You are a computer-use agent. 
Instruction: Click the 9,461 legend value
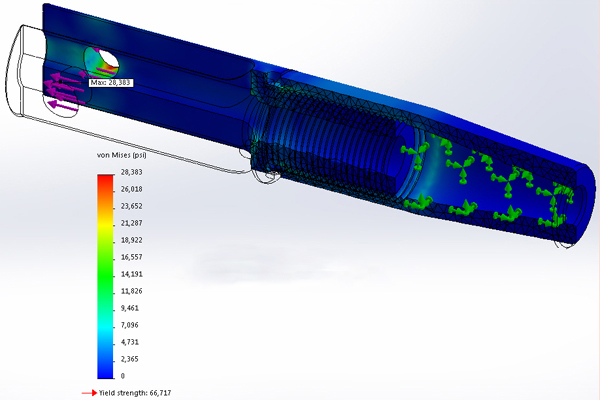129,308
